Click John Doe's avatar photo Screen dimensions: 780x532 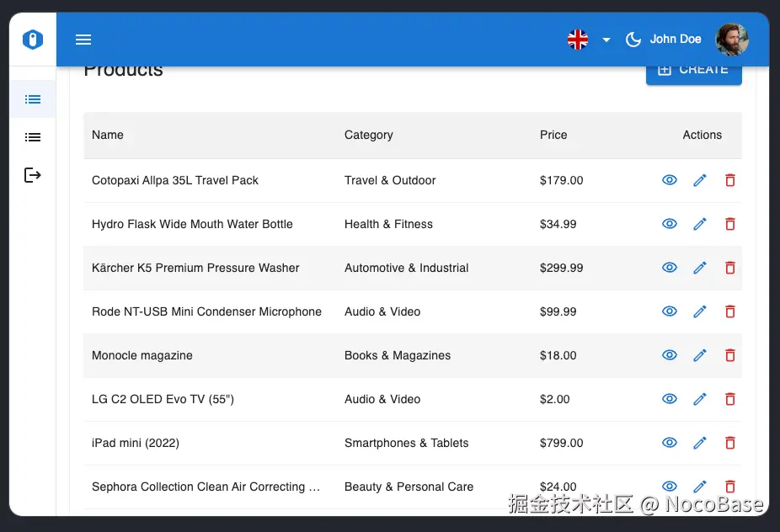click(x=732, y=40)
